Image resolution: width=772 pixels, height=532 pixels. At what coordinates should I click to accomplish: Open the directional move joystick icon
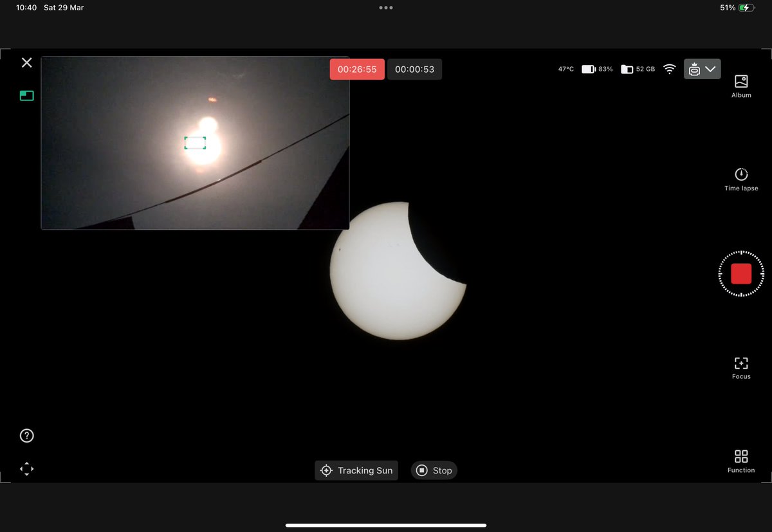coord(26,469)
